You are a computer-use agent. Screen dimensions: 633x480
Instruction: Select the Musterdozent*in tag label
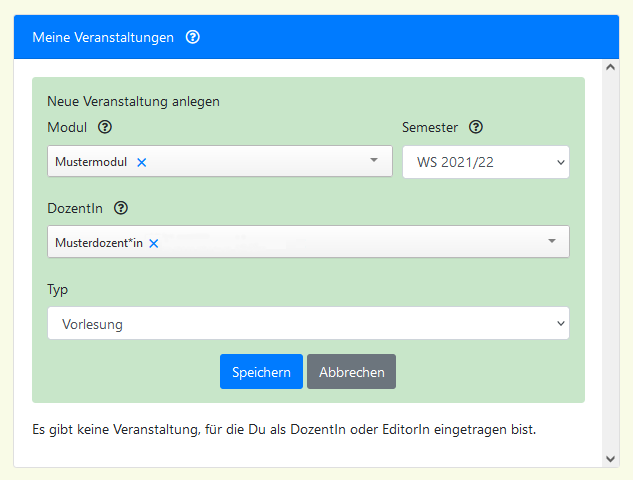(99, 243)
